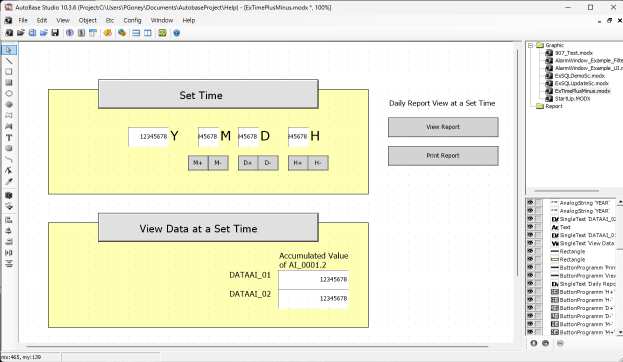
Task: Click the Save floppy disk icon
Action: (55, 33)
